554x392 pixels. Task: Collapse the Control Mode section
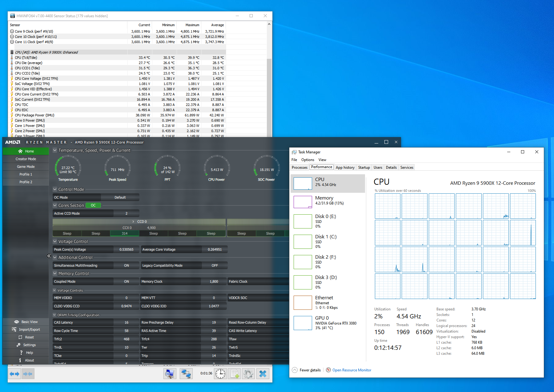coord(55,189)
